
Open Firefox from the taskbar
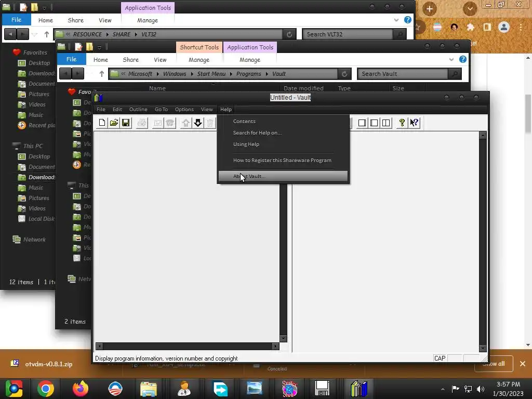coord(81,389)
